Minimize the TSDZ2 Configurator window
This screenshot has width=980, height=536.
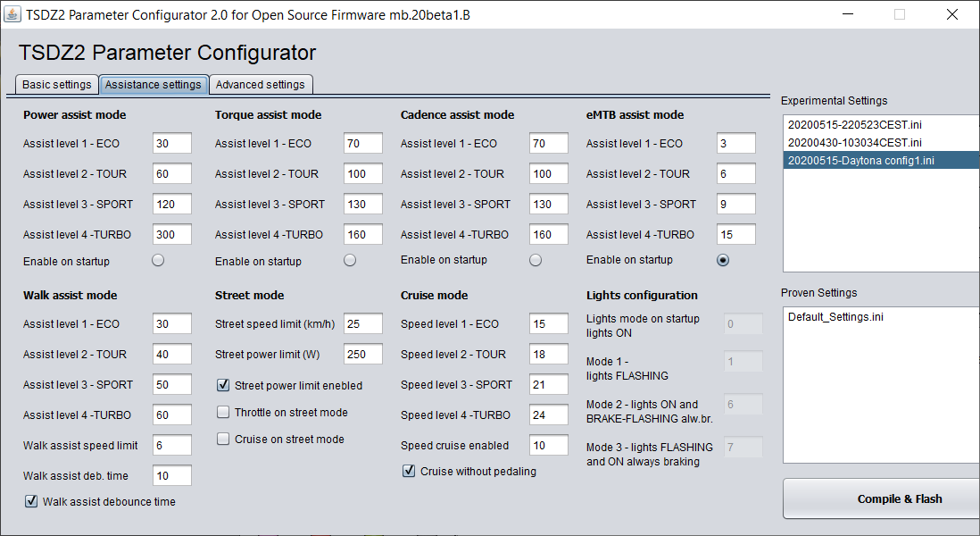coord(848,14)
